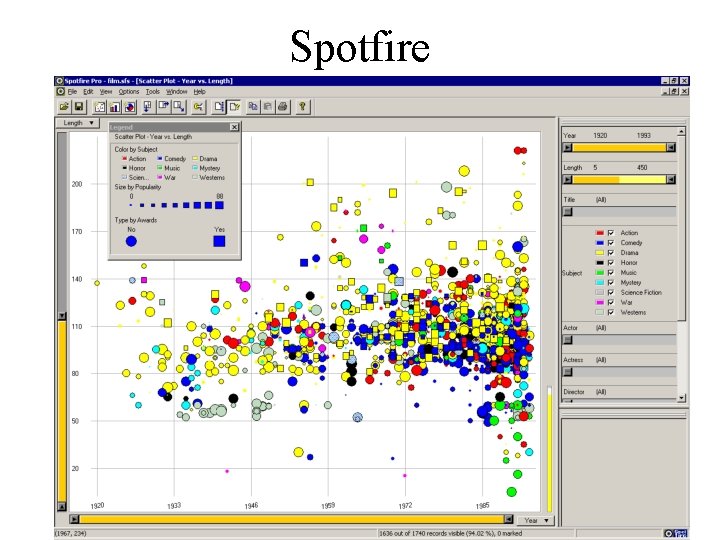Click green Music color swatch in query panel
Viewport: 720px width, 540px height.
point(600,273)
